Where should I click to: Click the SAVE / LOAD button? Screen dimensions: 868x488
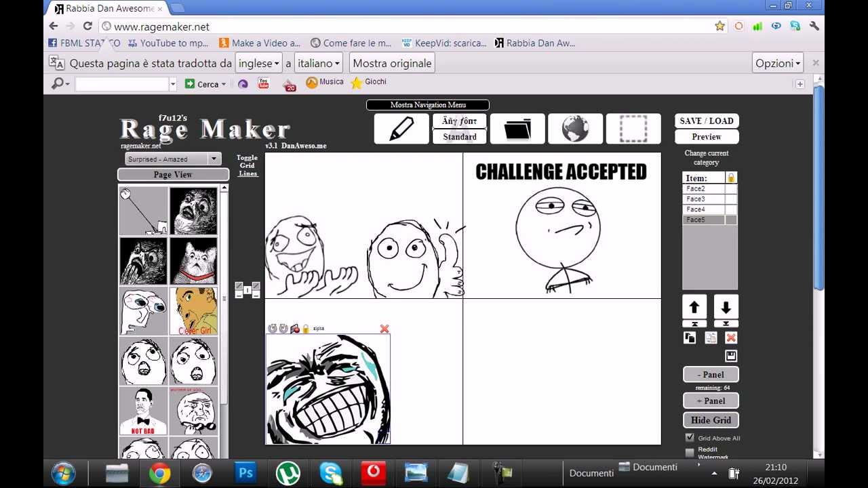click(x=707, y=121)
